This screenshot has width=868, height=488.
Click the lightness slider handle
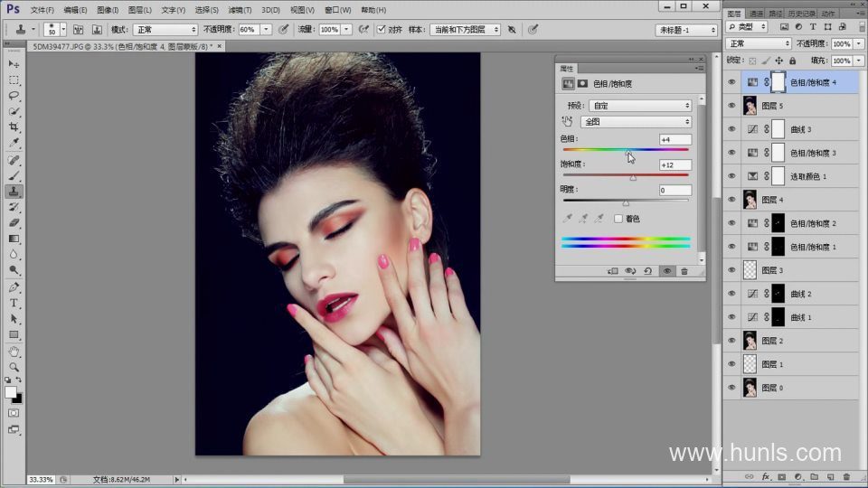pos(626,203)
